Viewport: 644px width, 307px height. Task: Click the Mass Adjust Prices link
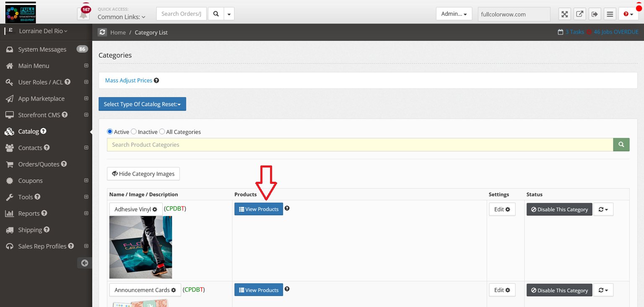[128, 80]
